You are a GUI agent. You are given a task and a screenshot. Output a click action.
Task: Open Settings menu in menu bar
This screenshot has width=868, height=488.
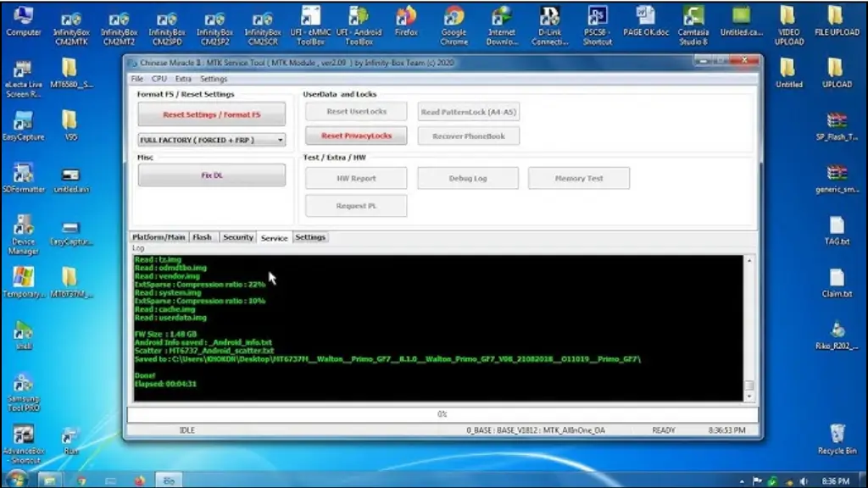point(214,79)
